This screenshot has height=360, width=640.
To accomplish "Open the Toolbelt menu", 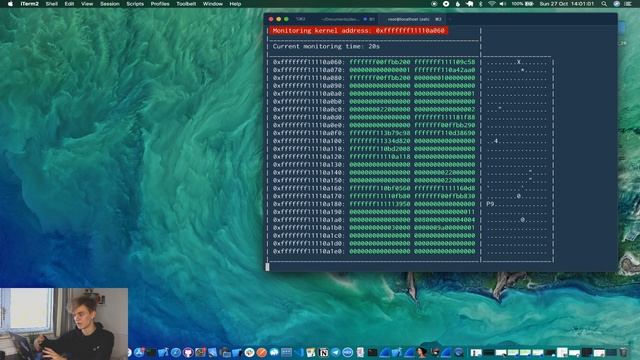I will coord(186,4).
